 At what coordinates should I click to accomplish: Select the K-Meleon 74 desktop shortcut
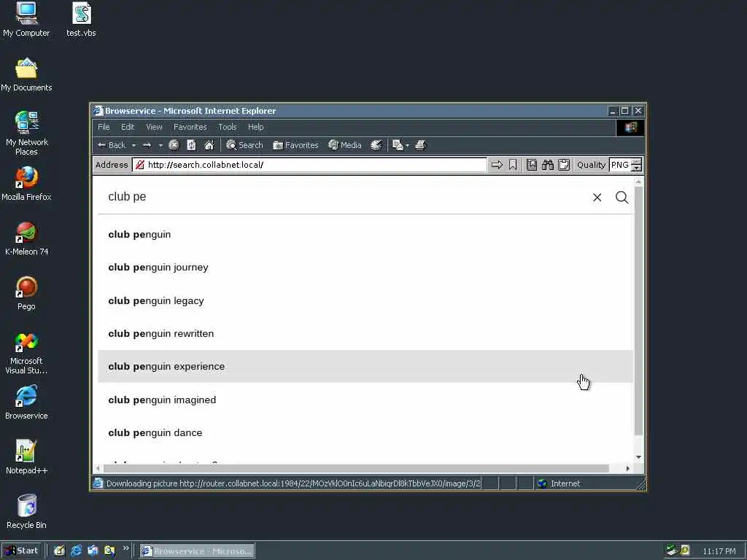[x=27, y=238]
